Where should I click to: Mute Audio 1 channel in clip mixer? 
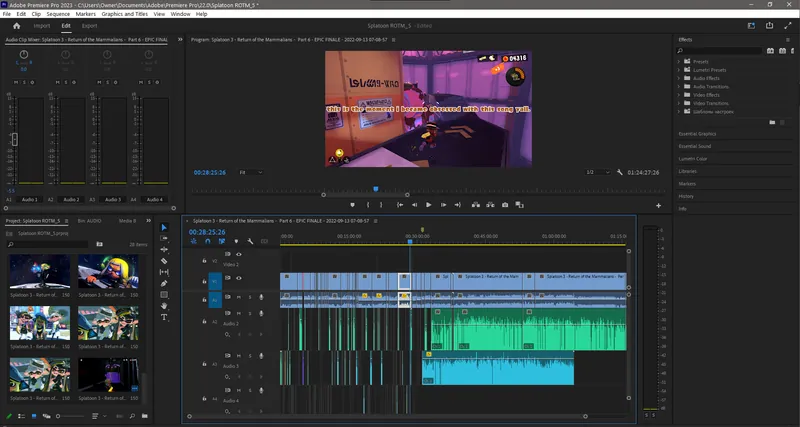(x=16, y=82)
